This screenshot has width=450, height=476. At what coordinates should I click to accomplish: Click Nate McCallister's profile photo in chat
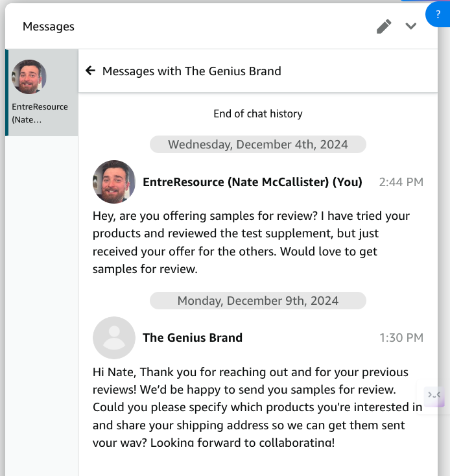coord(114,182)
